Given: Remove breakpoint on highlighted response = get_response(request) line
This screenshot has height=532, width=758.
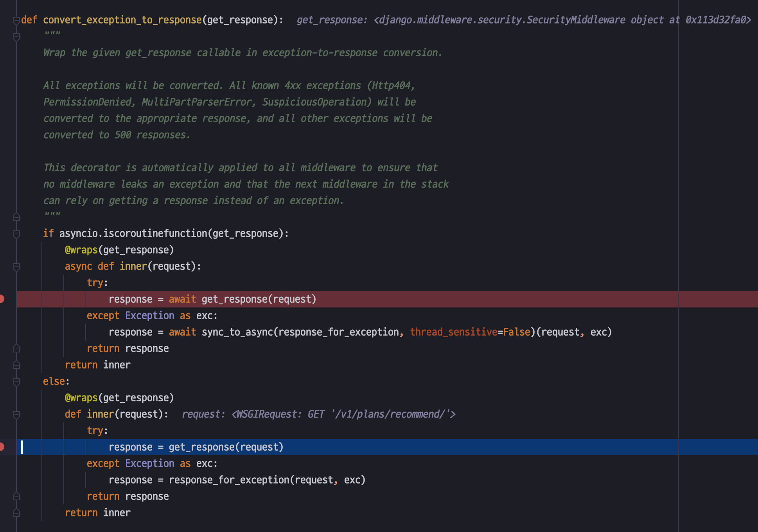Looking at the screenshot, I should (2, 447).
